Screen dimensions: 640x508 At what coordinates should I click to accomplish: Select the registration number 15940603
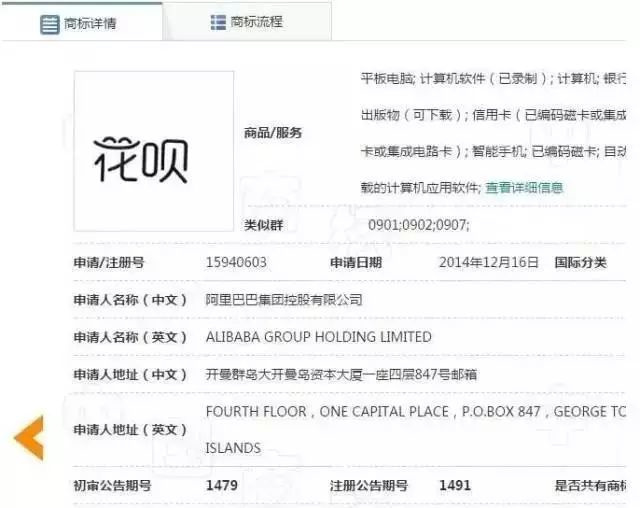236,262
